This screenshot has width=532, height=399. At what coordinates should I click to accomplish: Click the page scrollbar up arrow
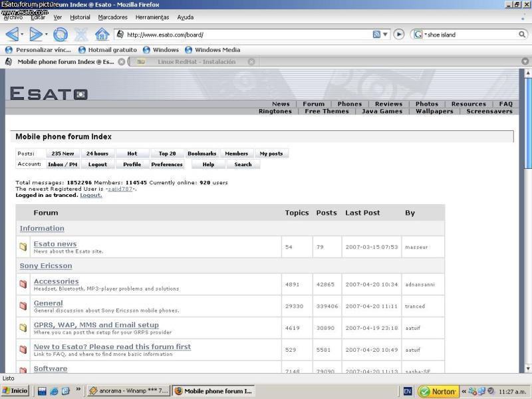[528, 73]
